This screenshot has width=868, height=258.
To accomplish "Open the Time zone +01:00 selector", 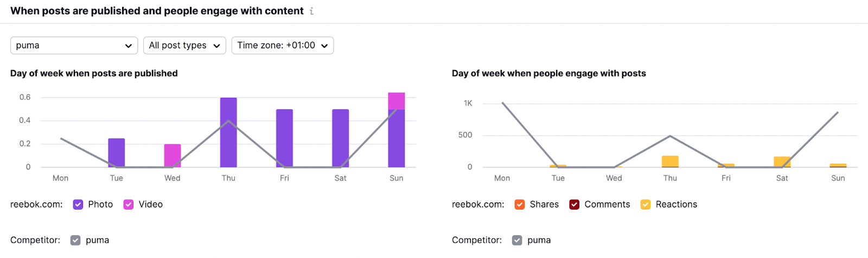I will 282,46.
